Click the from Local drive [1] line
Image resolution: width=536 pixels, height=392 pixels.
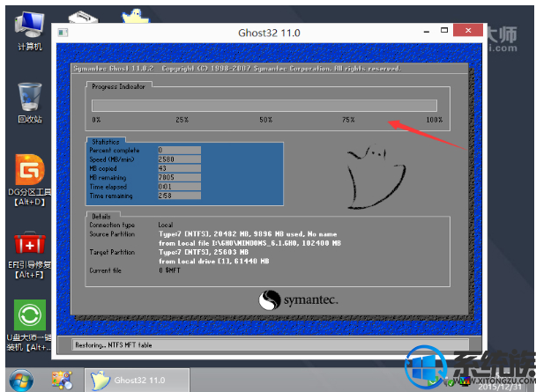coord(213,262)
